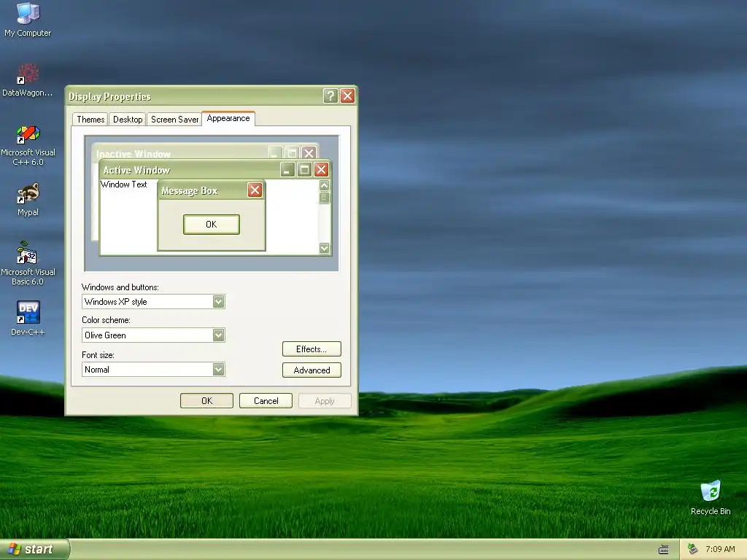This screenshot has height=560, width=747.
Task: Launch Microsoft Visual C++ 6.0 shortcut
Action: click(x=28, y=145)
